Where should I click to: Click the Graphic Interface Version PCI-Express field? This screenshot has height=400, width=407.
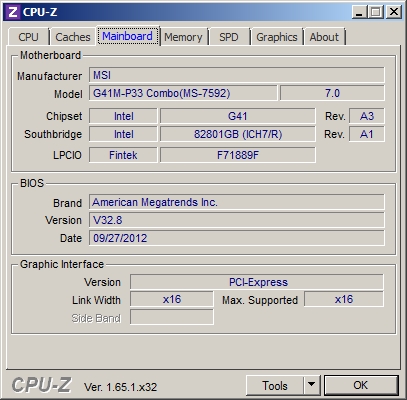257,282
